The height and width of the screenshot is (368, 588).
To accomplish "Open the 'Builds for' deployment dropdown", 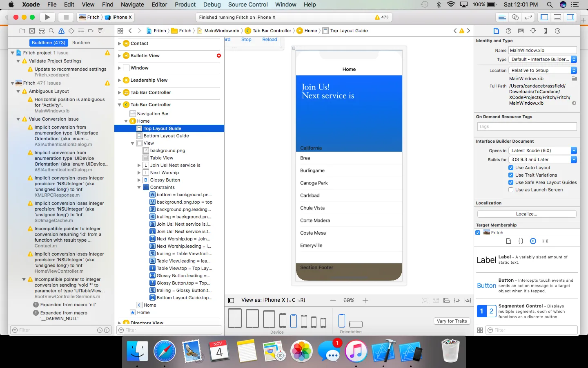I will 543,159.
